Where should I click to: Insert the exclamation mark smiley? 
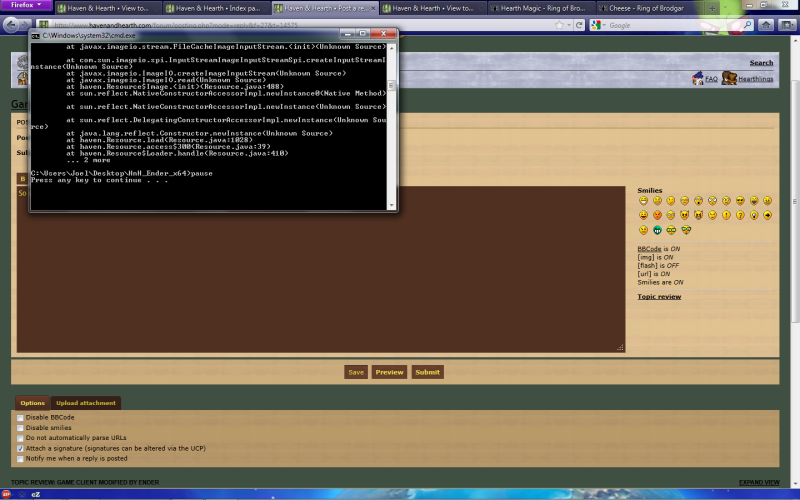pos(726,215)
